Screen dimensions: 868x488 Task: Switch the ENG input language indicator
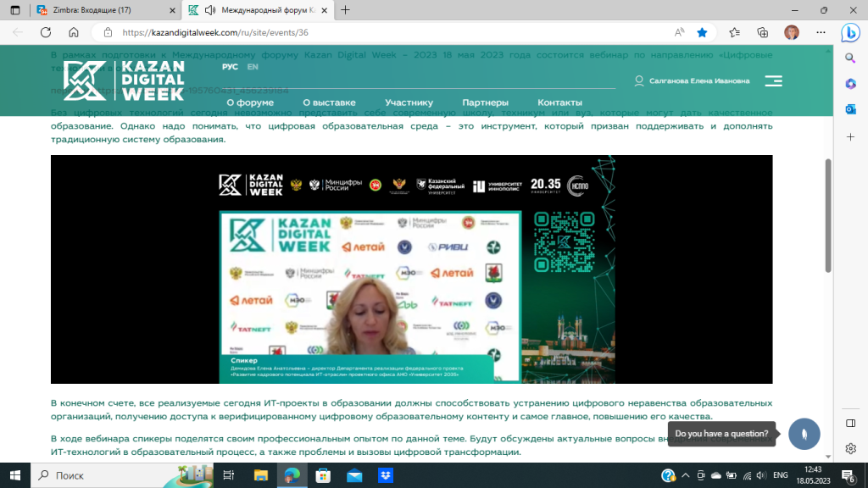click(x=781, y=475)
